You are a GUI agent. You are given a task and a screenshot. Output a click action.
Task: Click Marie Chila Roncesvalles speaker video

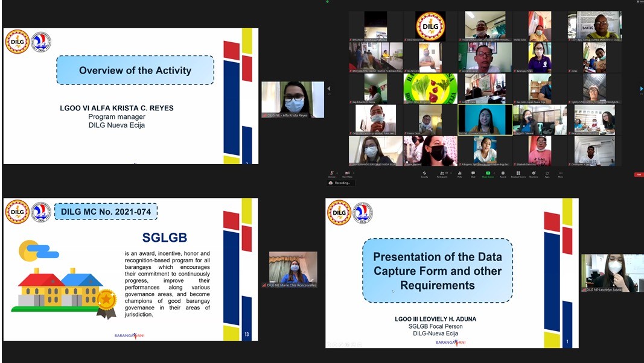(293, 269)
